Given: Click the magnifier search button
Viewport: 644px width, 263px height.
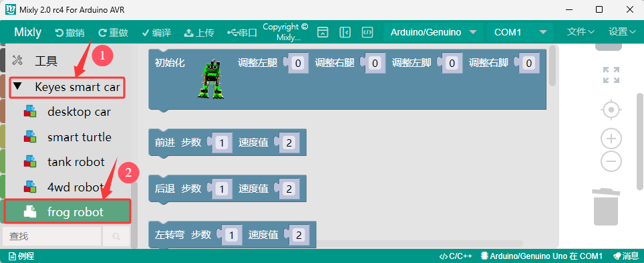Looking at the screenshot, I should pyautogui.click(x=116, y=236).
